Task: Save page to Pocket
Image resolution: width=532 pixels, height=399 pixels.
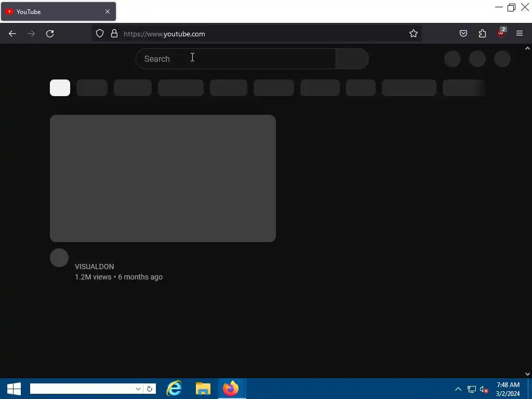Action: (x=463, y=33)
